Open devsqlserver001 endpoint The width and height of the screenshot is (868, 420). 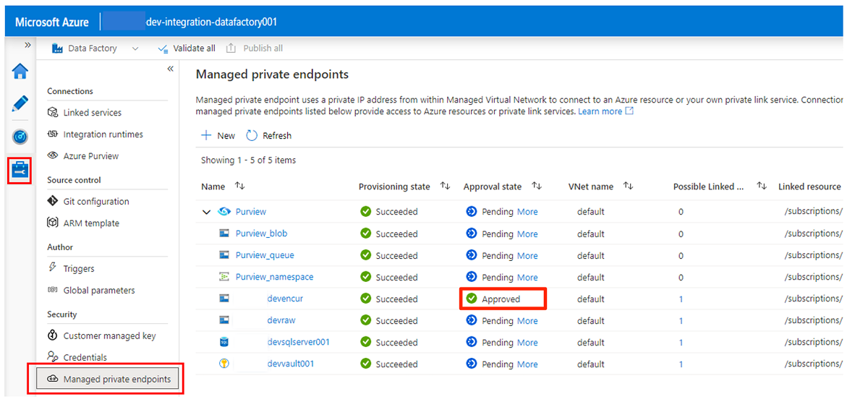tap(299, 343)
